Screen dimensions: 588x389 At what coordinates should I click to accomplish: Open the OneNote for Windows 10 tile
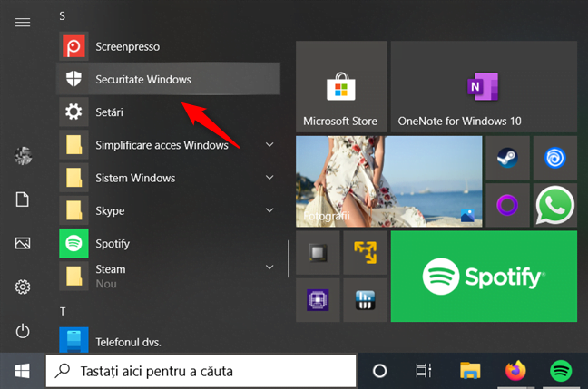pos(484,86)
